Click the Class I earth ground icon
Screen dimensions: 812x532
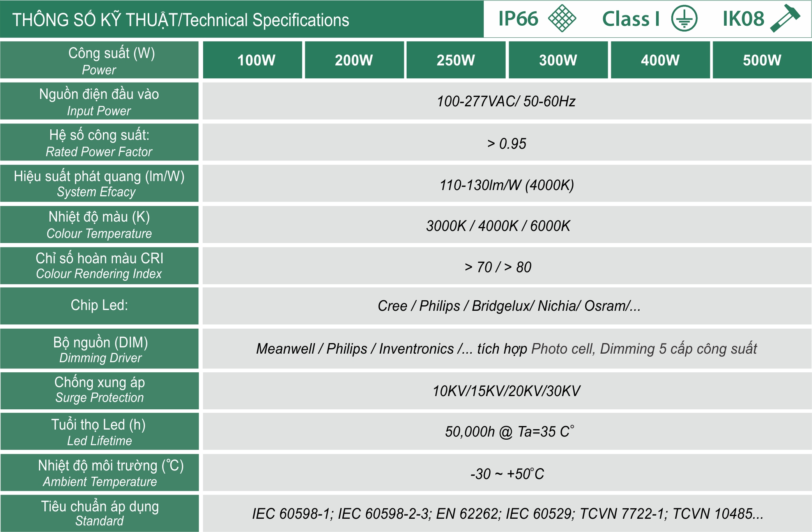(x=684, y=18)
